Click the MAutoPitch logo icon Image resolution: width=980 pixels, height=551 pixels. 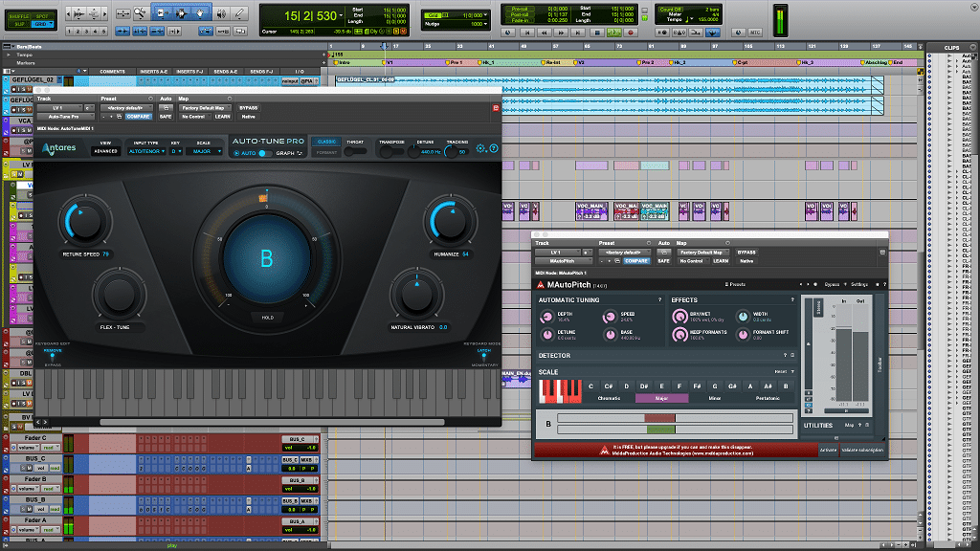(x=541, y=285)
